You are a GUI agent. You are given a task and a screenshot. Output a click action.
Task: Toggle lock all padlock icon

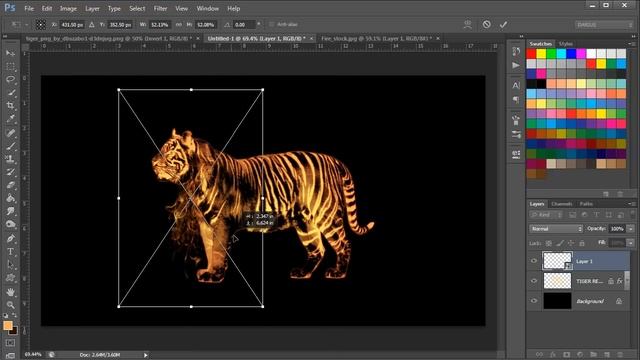582,243
